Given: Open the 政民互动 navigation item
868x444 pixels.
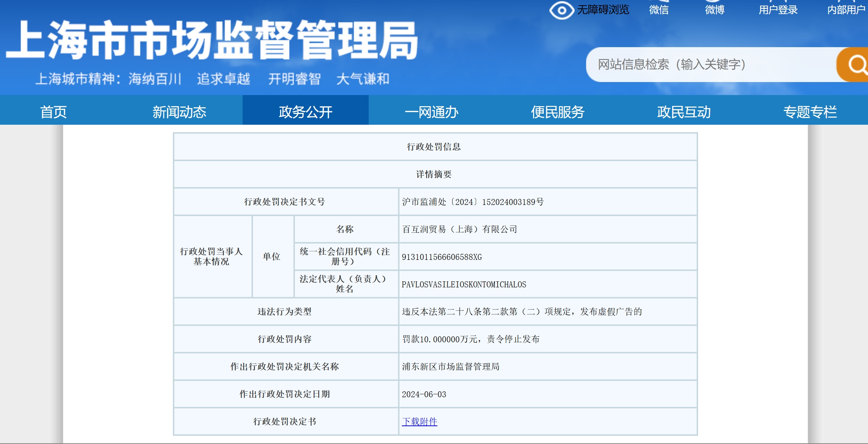Looking at the screenshot, I should pyautogui.click(x=684, y=112).
